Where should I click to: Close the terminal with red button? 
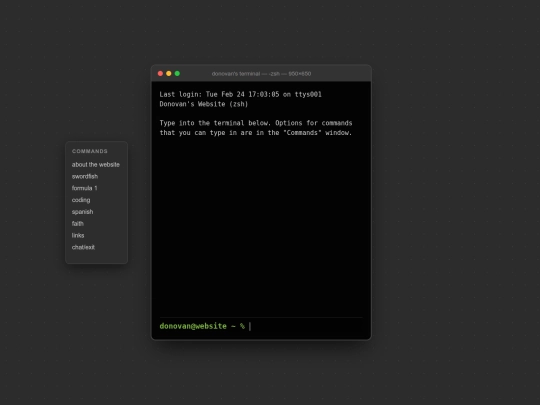(160, 73)
